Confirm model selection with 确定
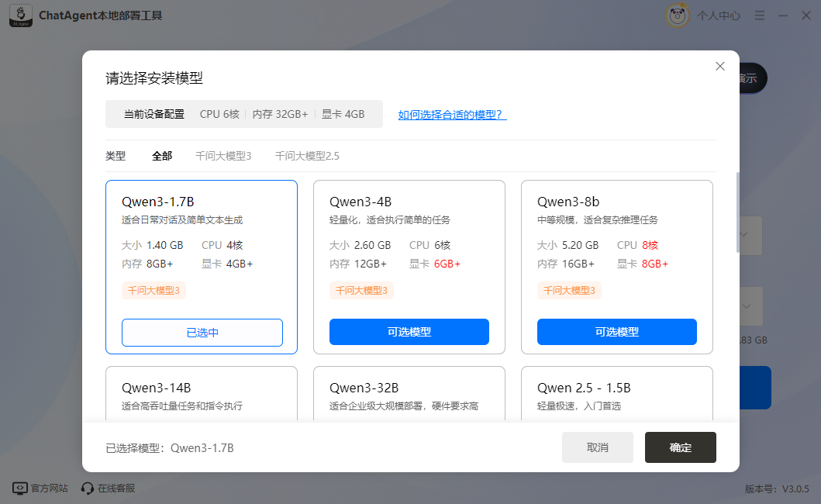This screenshot has height=504, width=821. click(680, 447)
